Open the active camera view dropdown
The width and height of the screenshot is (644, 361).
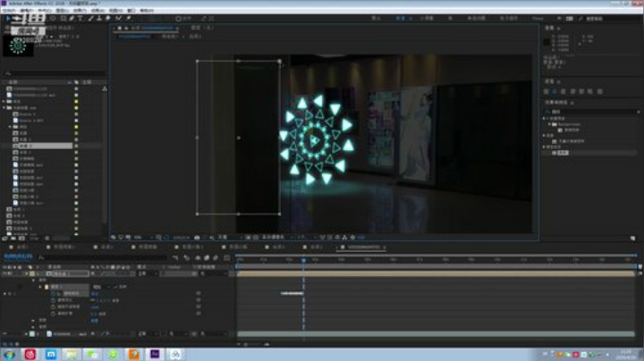[x=275, y=238]
